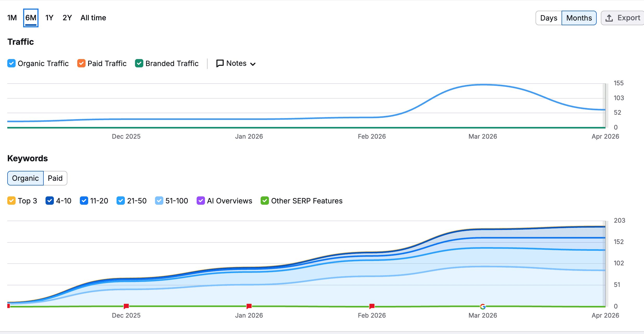Switch chart granularity to Days
Viewport: 644px width, 334px height.
(x=549, y=18)
